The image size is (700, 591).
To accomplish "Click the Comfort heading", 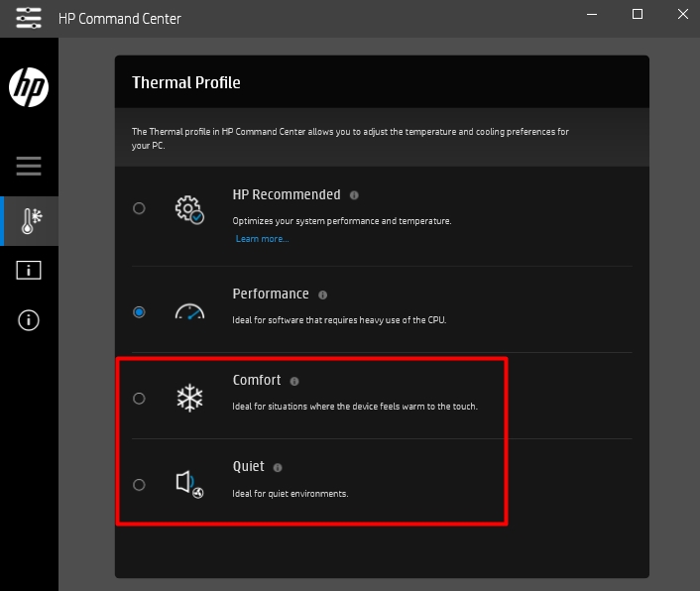I will (257, 380).
